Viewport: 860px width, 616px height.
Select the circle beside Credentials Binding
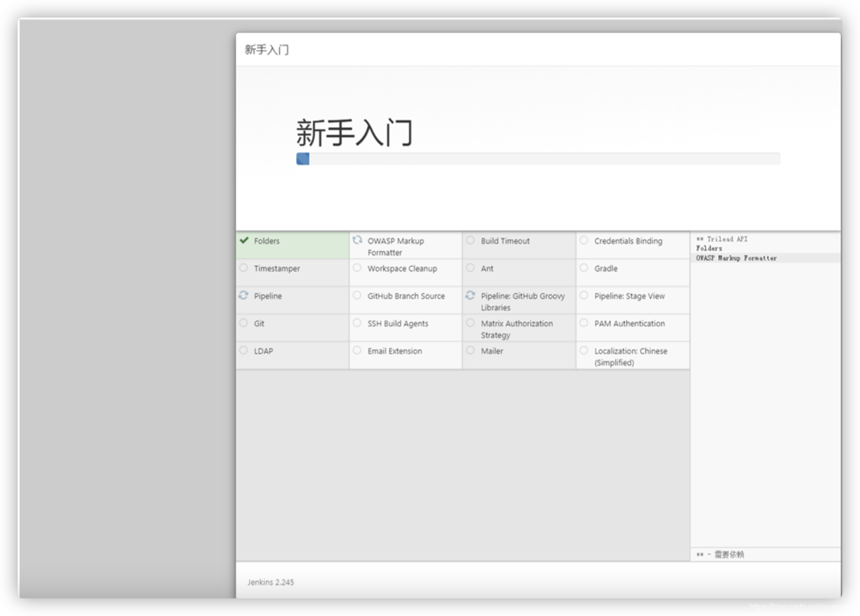pyautogui.click(x=584, y=240)
